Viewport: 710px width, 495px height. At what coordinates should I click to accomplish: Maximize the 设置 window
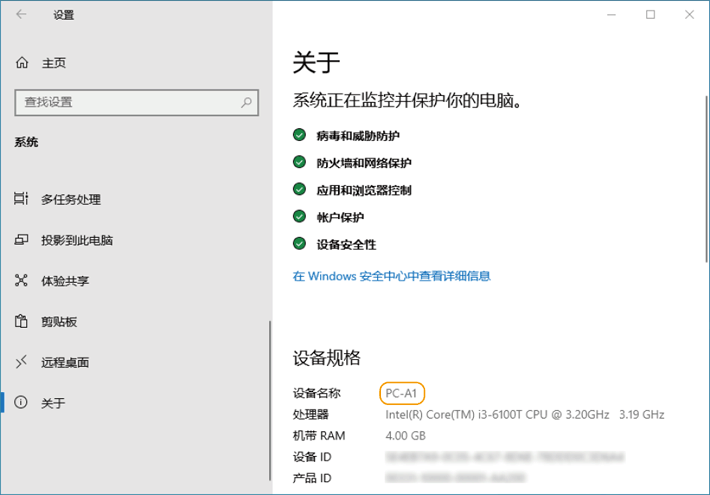tap(650, 15)
